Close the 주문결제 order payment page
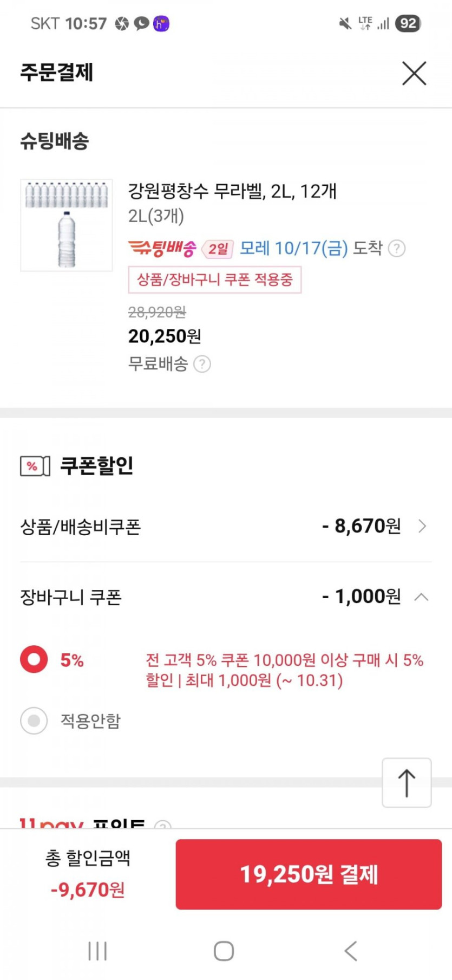This screenshot has width=452, height=980. [414, 73]
